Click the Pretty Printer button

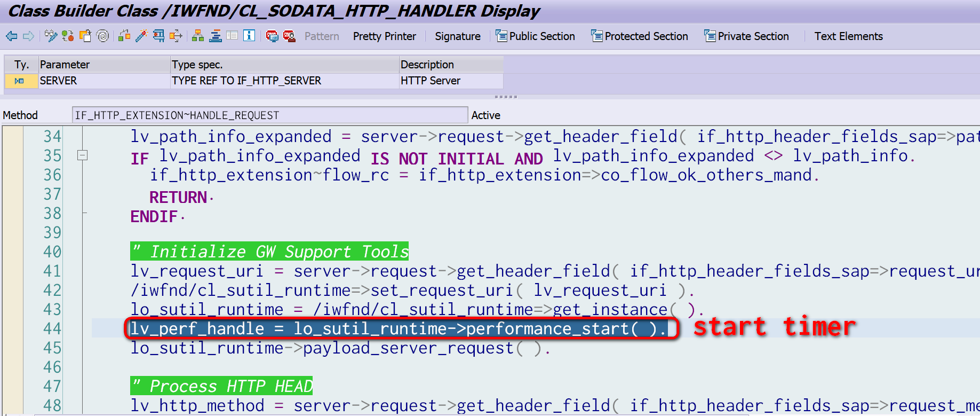coord(384,36)
